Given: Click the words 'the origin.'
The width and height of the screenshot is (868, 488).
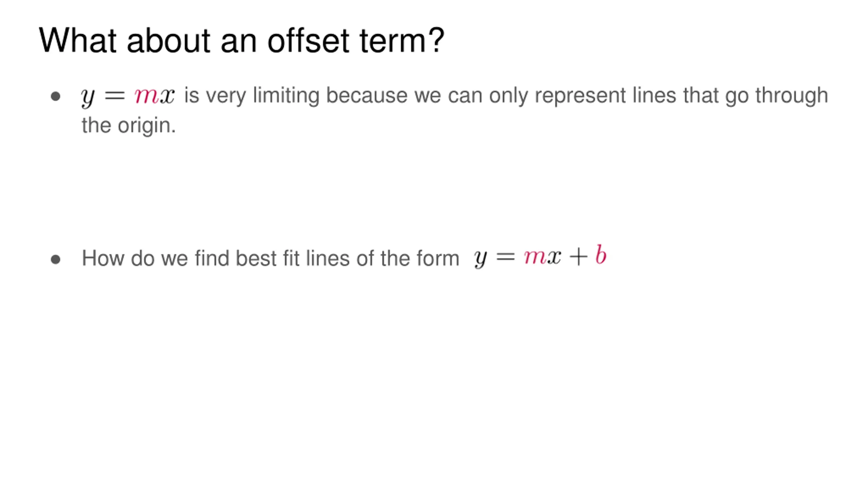Looking at the screenshot, I should click(x=129, y=125).
